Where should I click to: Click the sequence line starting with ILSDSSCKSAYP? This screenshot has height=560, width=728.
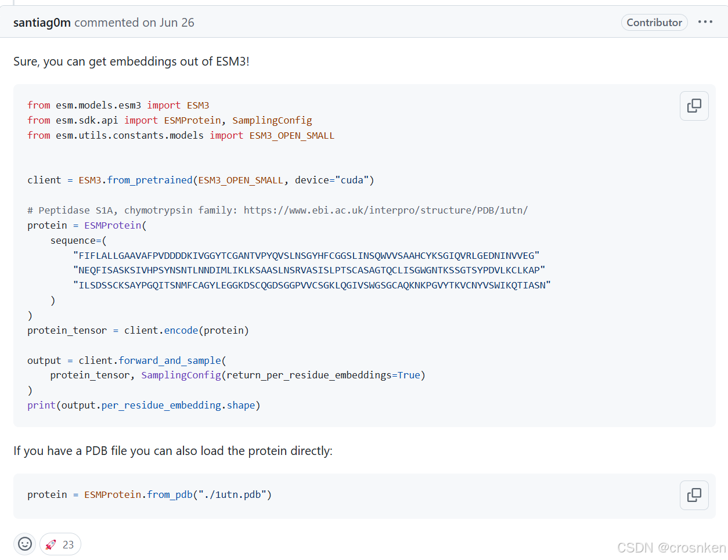pos(312,285)
